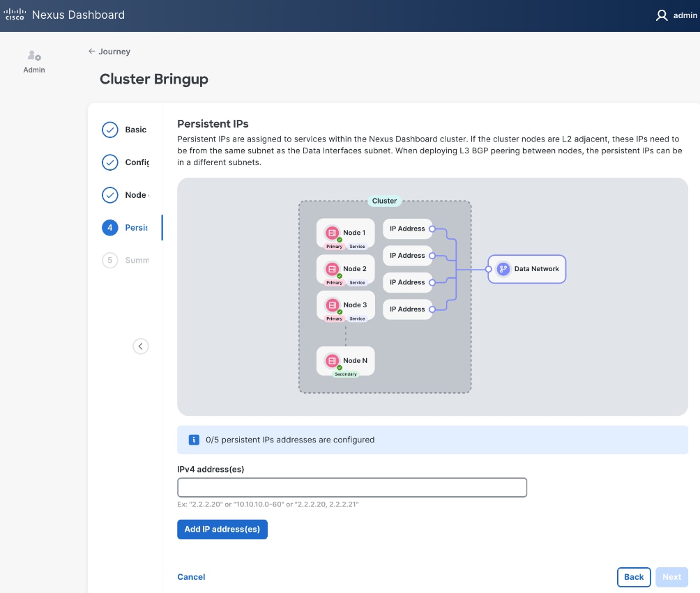Viewport: 700px width, 593px height.
Task: Collapse the steps panel with the chevron
Action: point(141,346)
